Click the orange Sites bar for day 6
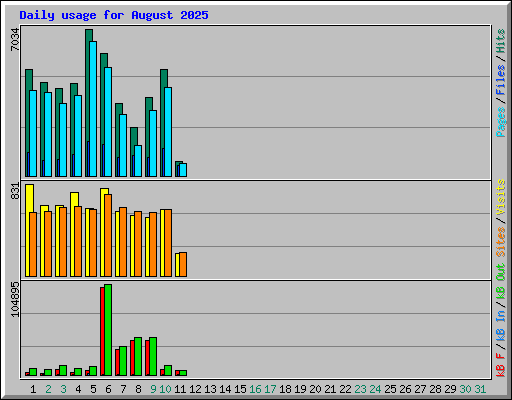This screenshot has height=400, width=512. (x=108, y=235)
